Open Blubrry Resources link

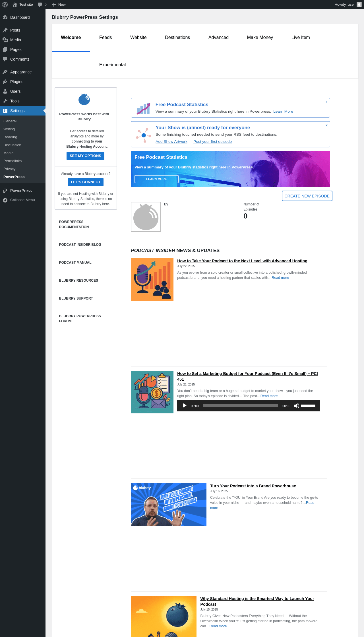tap(78, 281)
